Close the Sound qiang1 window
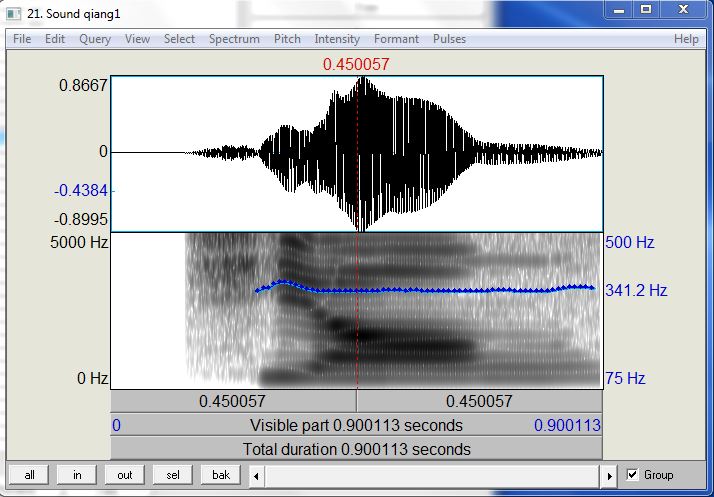Image resolution: width=714 pixels, height=497 pixels. coord(683,10)
